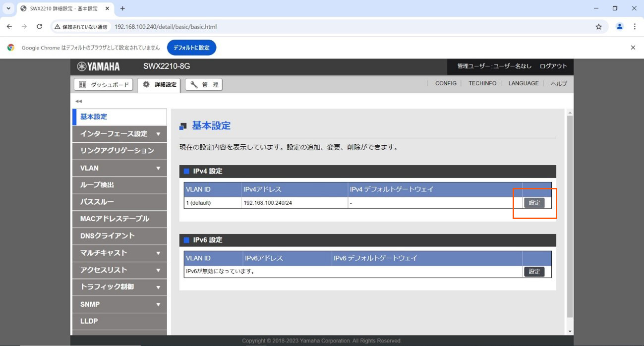Viewport: 644px width, 346px height.
Task: Expand the マルチキャスト sidebar section
Action: [x=158, y=253]
